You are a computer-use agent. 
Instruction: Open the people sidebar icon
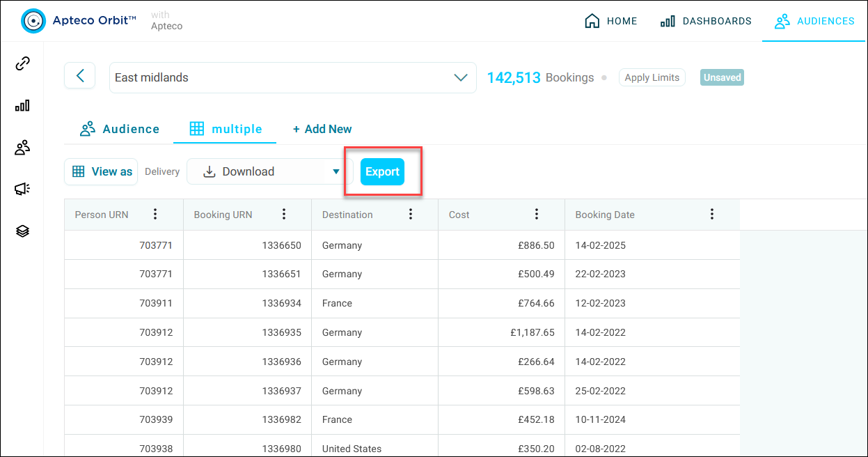click(22, 147)
